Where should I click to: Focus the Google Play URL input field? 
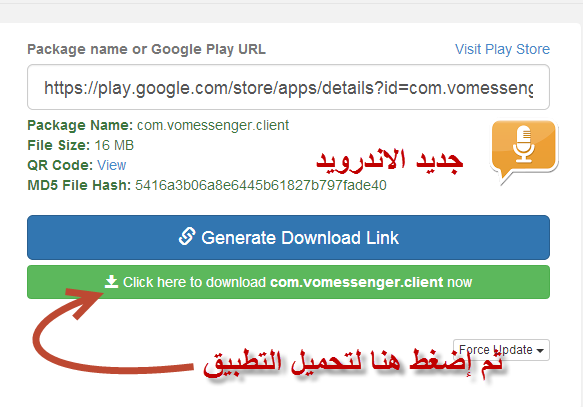289,87
